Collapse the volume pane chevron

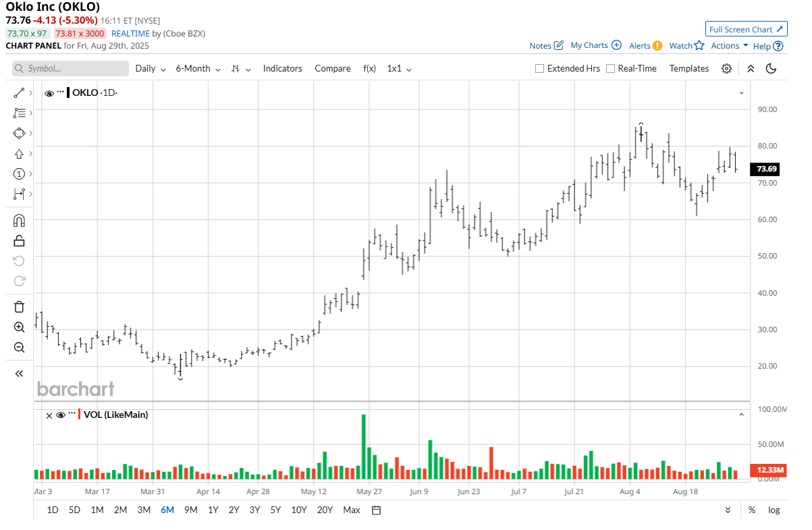point(741,415)
